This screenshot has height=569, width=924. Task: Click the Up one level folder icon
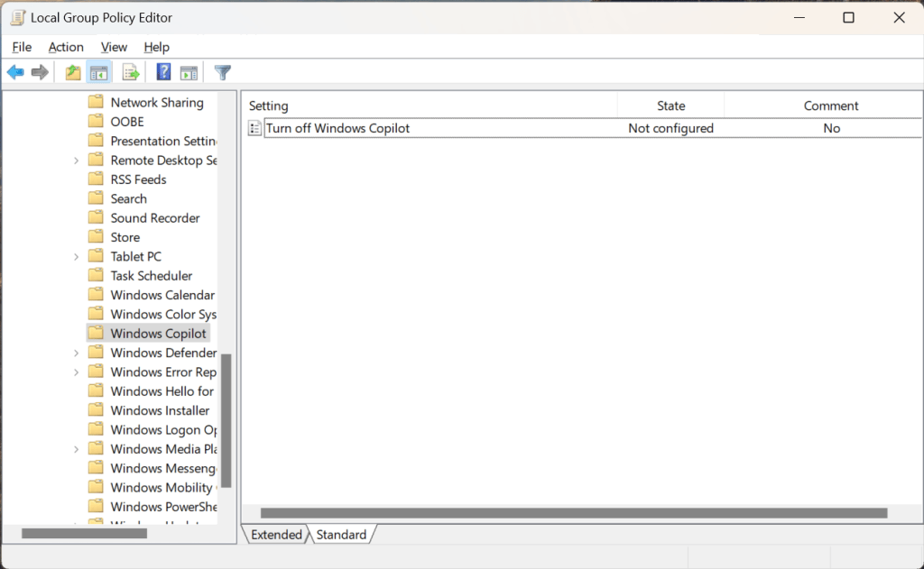71,71
